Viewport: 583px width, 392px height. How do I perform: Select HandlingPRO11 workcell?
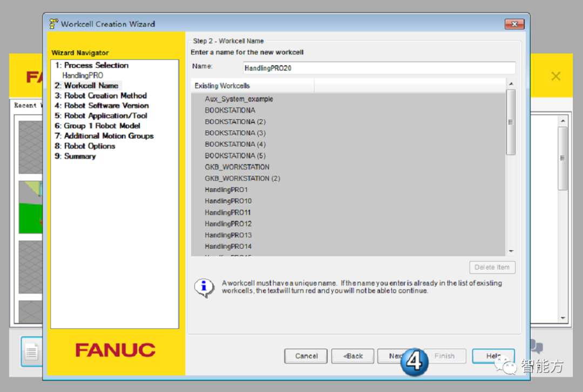[228, 212]
